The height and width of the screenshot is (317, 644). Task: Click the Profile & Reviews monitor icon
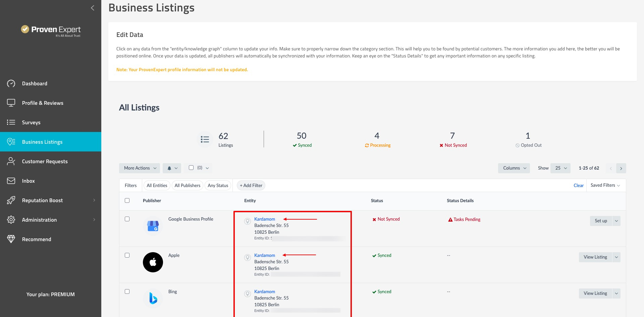coord(11,103)
